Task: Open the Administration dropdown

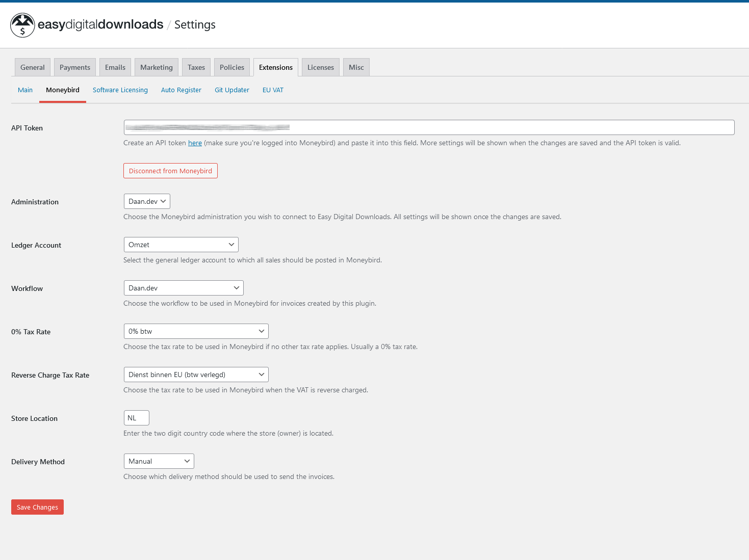Action: click(x=147, y=201)
